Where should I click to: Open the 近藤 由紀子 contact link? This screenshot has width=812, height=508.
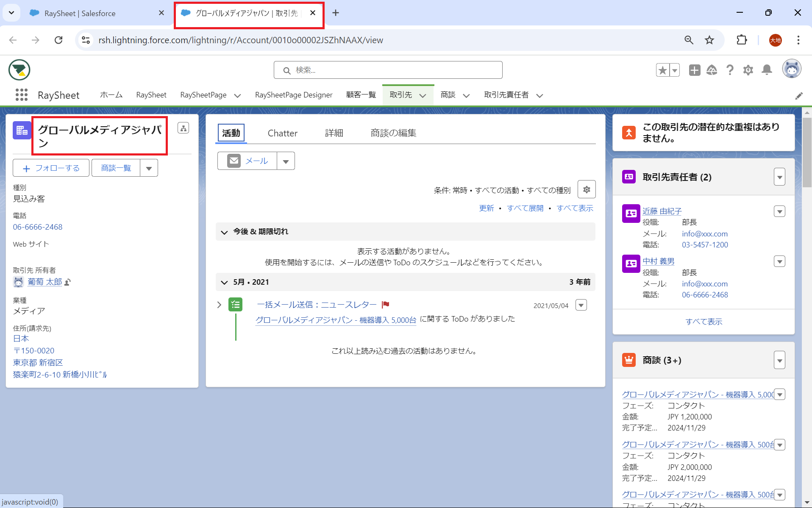tap(662, 211)
